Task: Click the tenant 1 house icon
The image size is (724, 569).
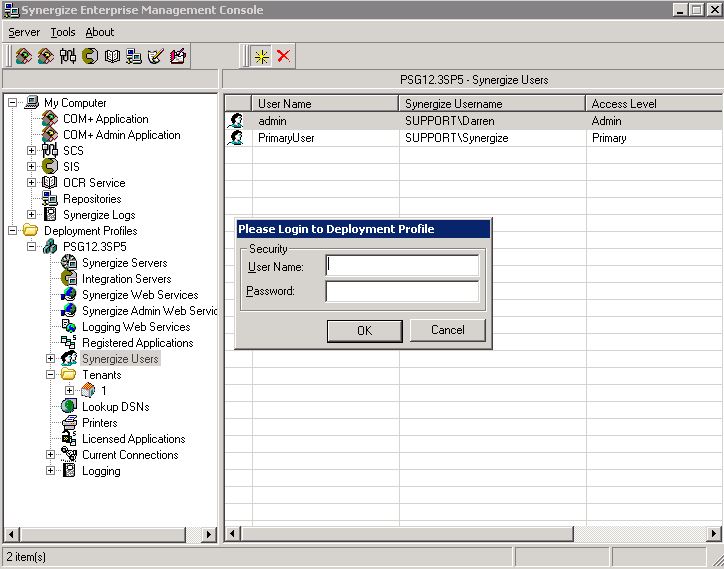Action: (x=88, y=390)
